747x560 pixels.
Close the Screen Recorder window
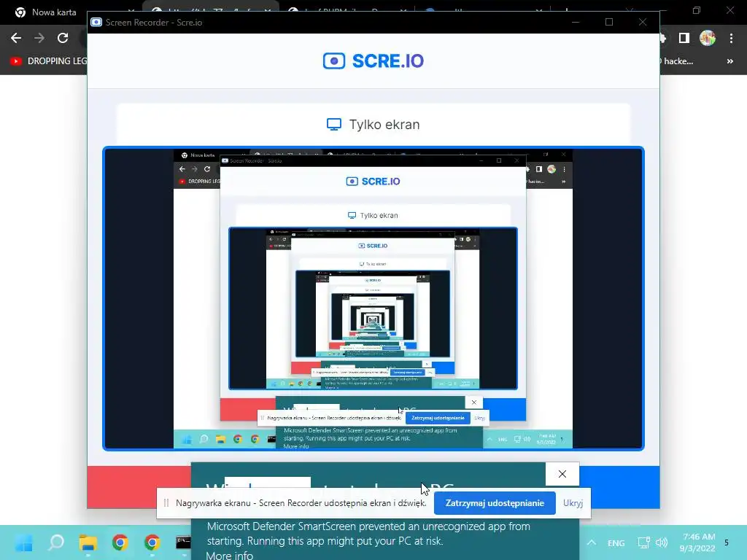coord(643,22)
